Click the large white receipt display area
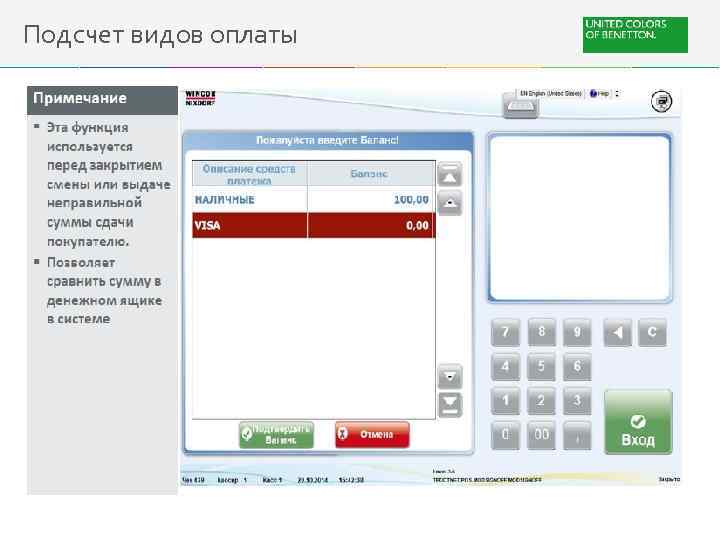The height and width of the screenshot is (540, 720). (x=580, y=218)
